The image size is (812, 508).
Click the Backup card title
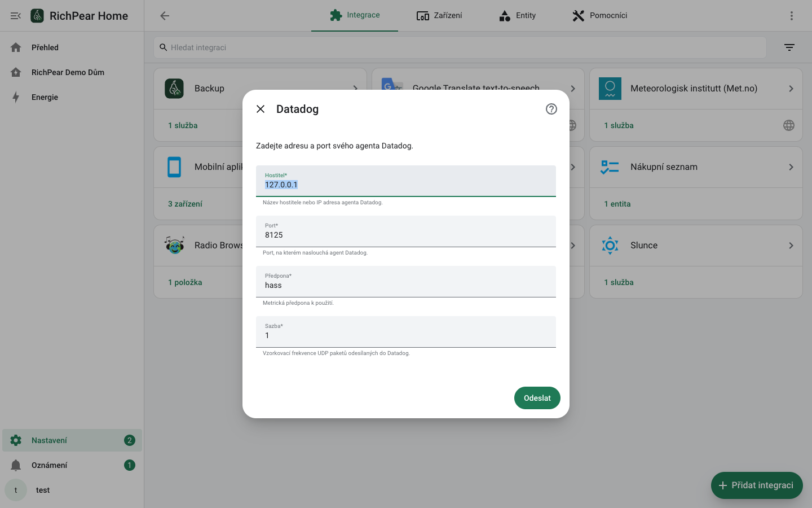209,89
